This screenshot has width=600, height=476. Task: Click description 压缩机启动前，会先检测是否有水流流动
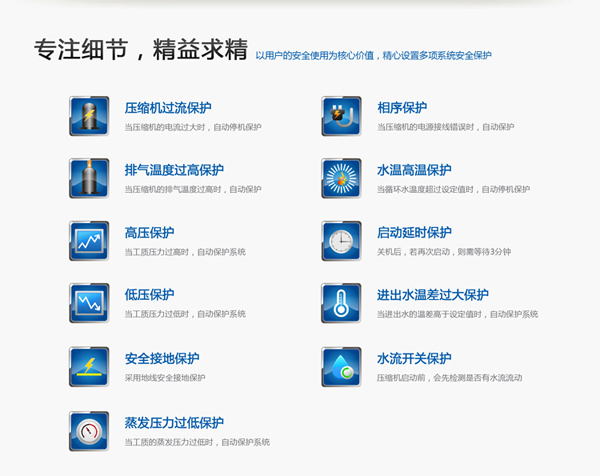point(450,378)
